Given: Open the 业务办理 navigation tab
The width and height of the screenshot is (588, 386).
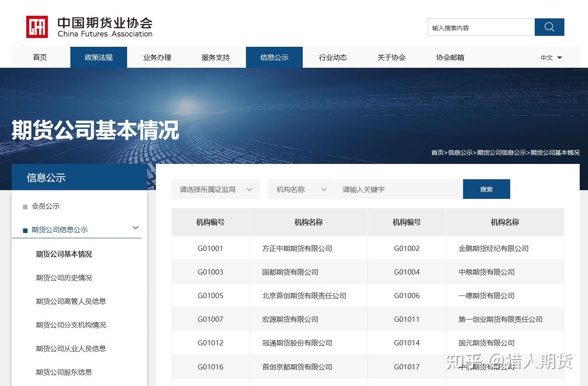Looking at the screenshot, I should 157,57.
